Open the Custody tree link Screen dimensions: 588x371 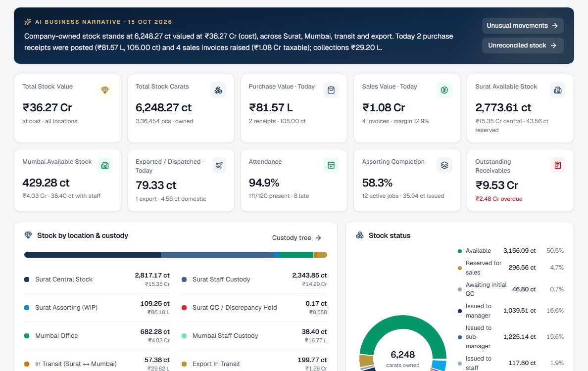[x=296, y=238]
